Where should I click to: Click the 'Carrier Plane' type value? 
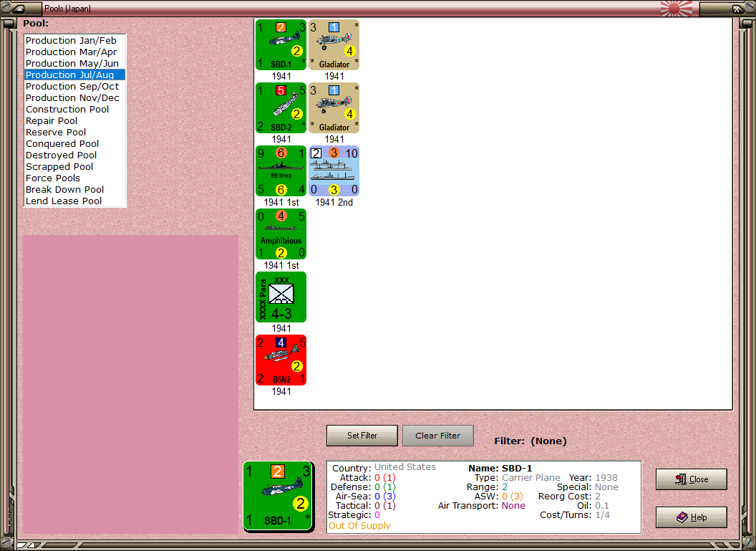530,478
